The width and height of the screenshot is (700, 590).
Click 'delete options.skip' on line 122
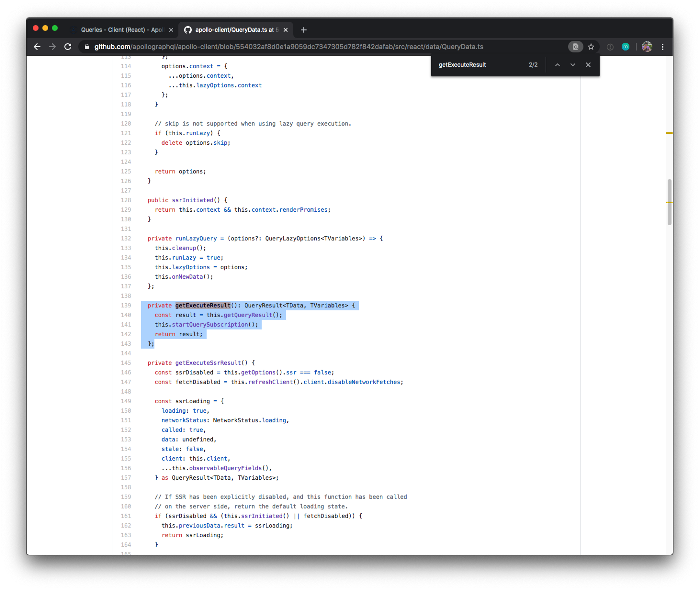(196, 143)
